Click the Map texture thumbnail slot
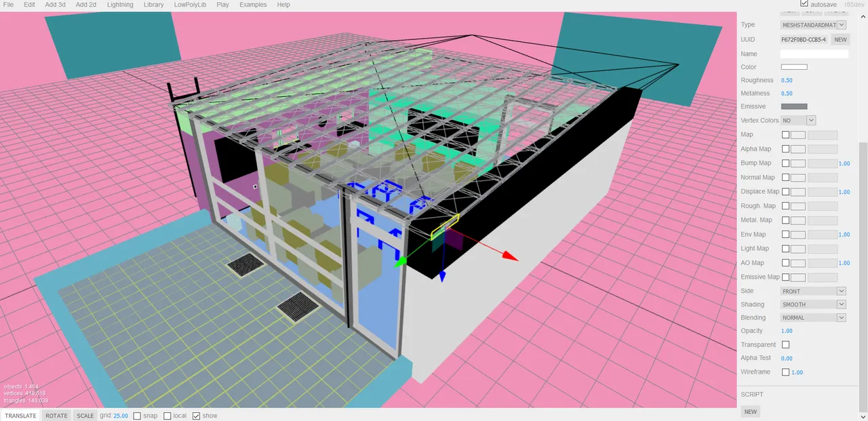Image resolution: width=868 pixels, height=421 pixels. [x=798, y=135]
